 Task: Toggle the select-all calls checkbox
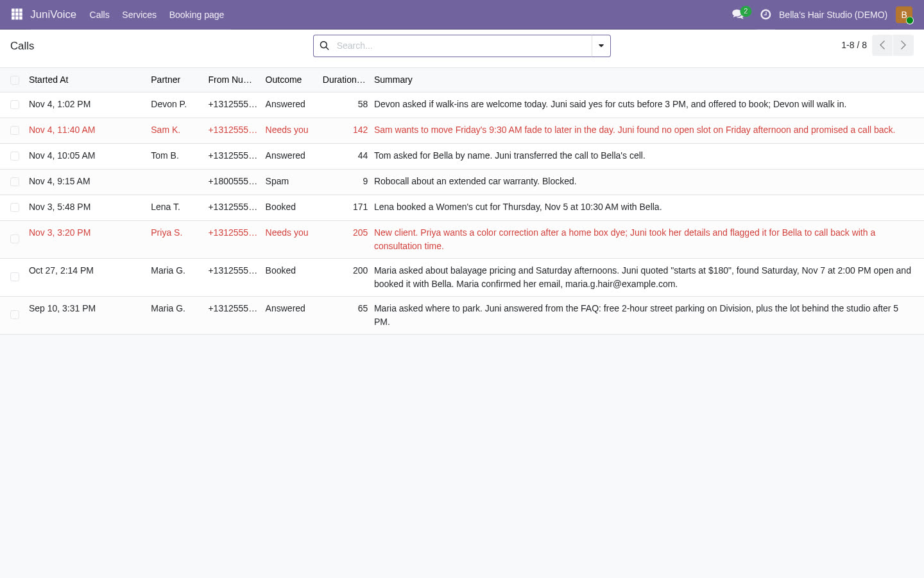[x=15, y=80]
